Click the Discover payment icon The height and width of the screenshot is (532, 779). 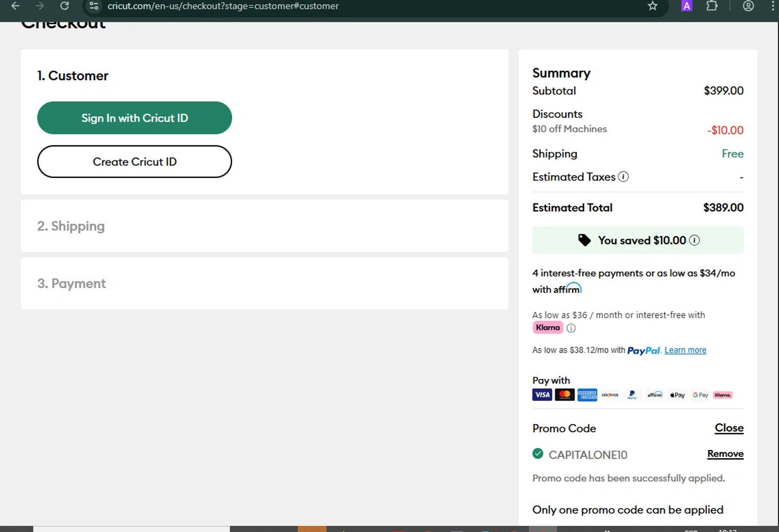pyautogui.click(x=610, y=395)
